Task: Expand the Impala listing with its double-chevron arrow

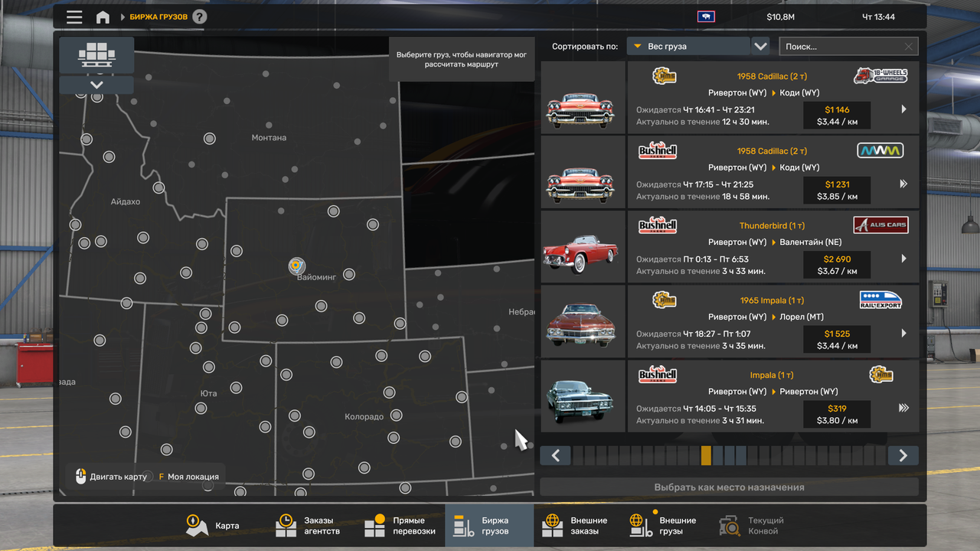Action: tap(904, 409)
